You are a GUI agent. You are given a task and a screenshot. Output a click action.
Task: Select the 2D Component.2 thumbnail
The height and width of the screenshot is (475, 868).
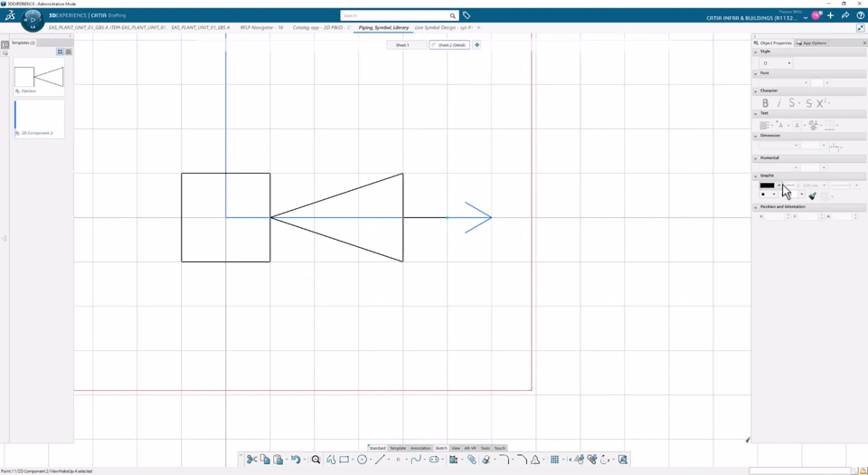tap(39, 119)
